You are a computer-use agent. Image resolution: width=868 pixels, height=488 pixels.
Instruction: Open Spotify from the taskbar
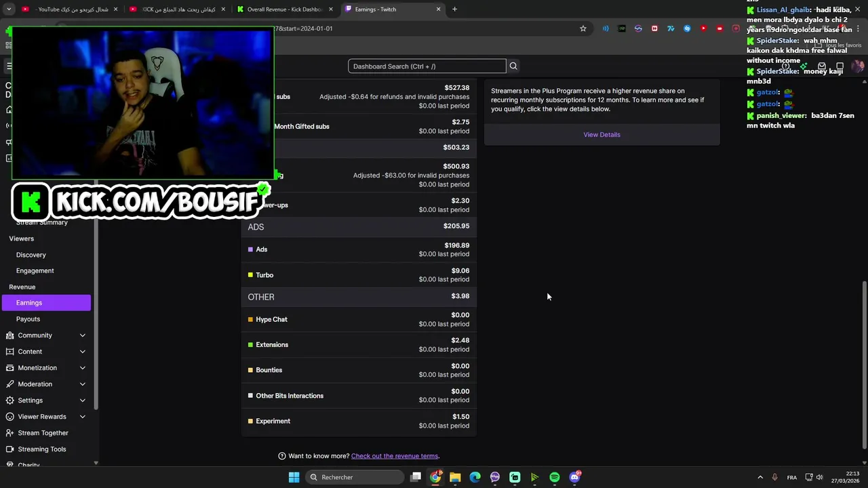pos(555,477)
